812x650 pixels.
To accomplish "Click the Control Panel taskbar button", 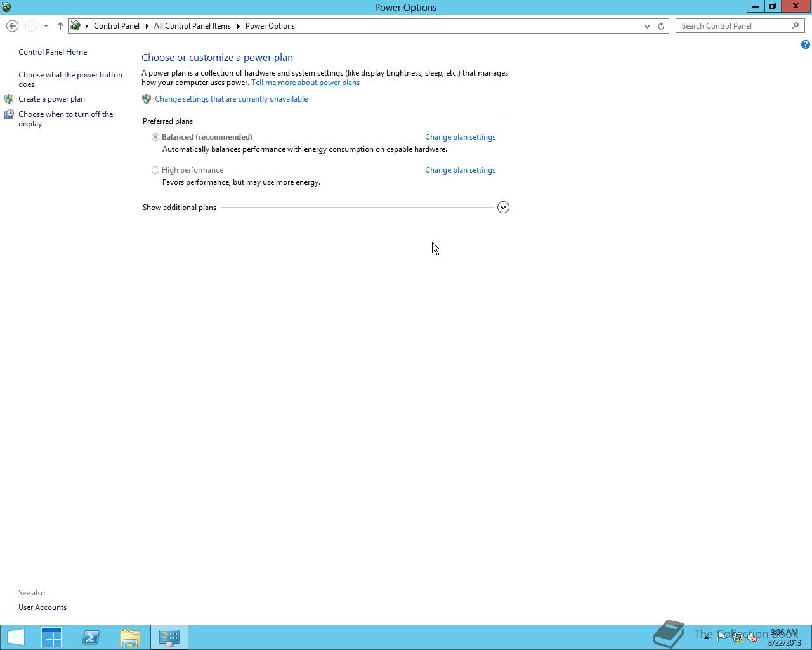I will (x=169, y=637).
